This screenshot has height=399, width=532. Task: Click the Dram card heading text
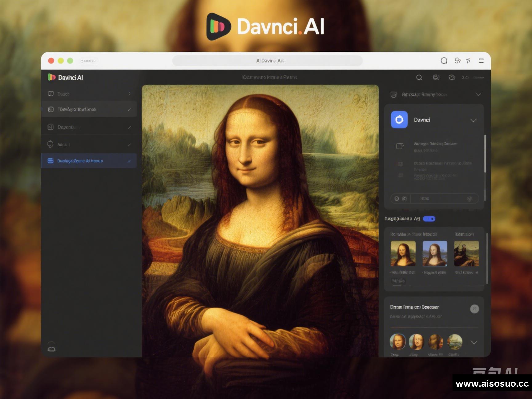tap(414, 307)
